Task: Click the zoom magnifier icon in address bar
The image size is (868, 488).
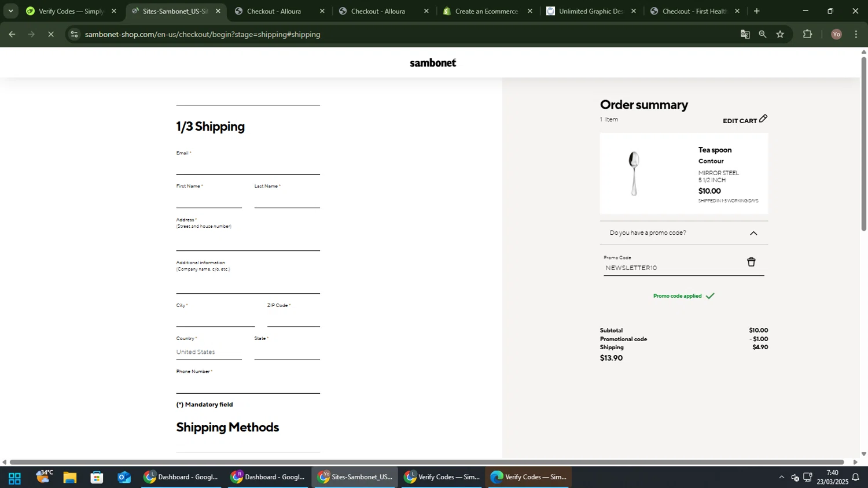Action: click(763, 34)
